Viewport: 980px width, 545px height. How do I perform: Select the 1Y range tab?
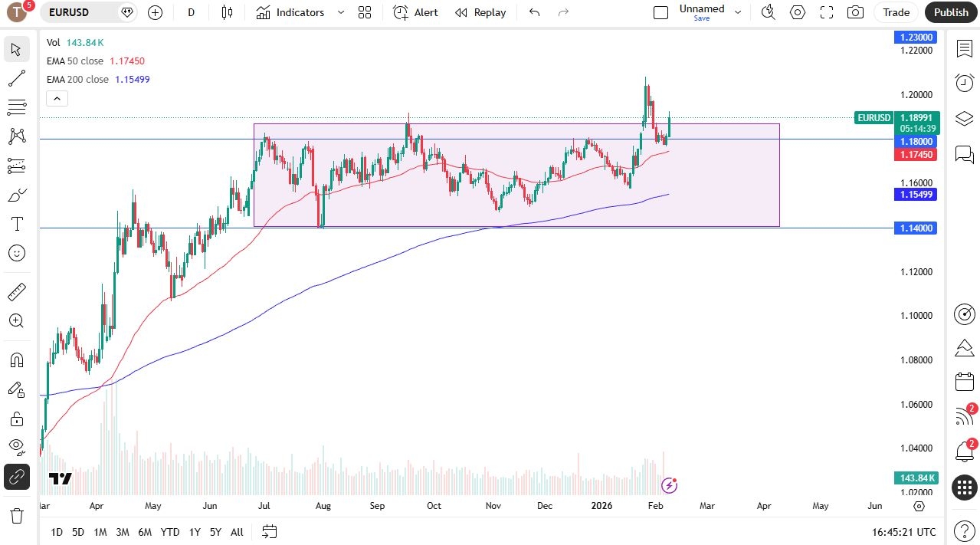click(x=194, y=531)
